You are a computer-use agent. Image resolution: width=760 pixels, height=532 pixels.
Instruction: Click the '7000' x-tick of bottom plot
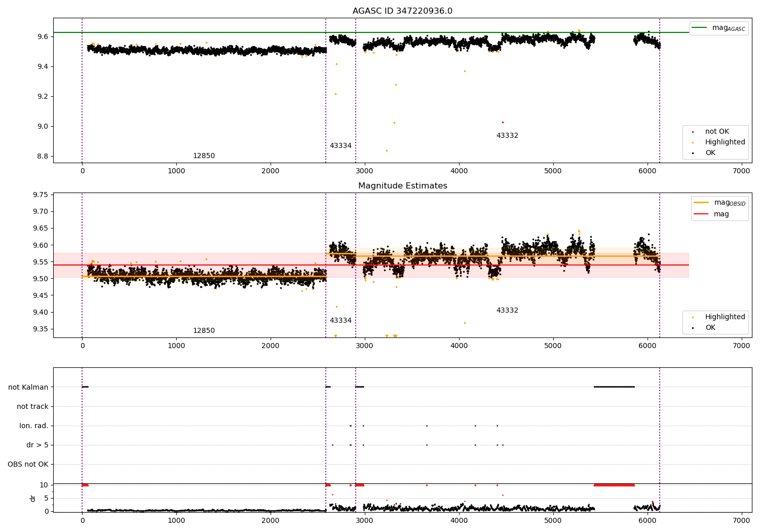click(742, 520)
